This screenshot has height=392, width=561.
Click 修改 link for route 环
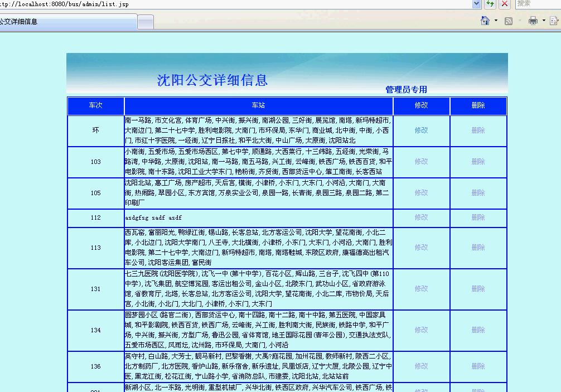pos(421,130)
